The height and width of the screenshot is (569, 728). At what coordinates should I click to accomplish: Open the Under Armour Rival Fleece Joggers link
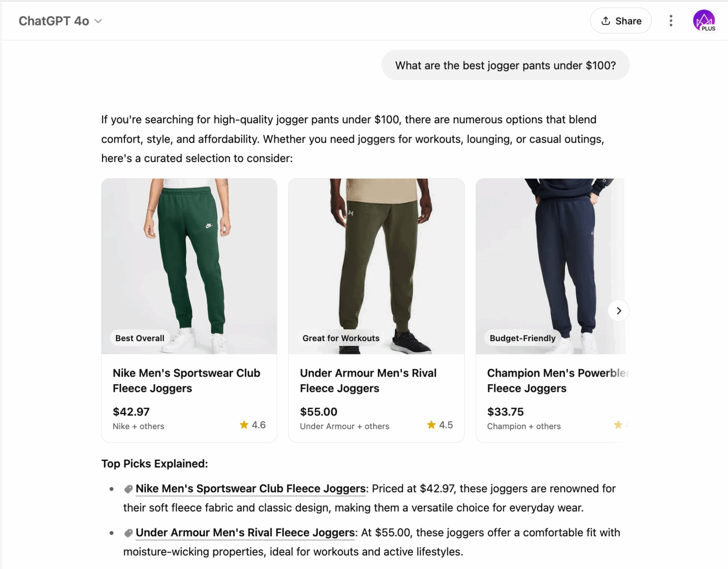[x=245, y=532]
